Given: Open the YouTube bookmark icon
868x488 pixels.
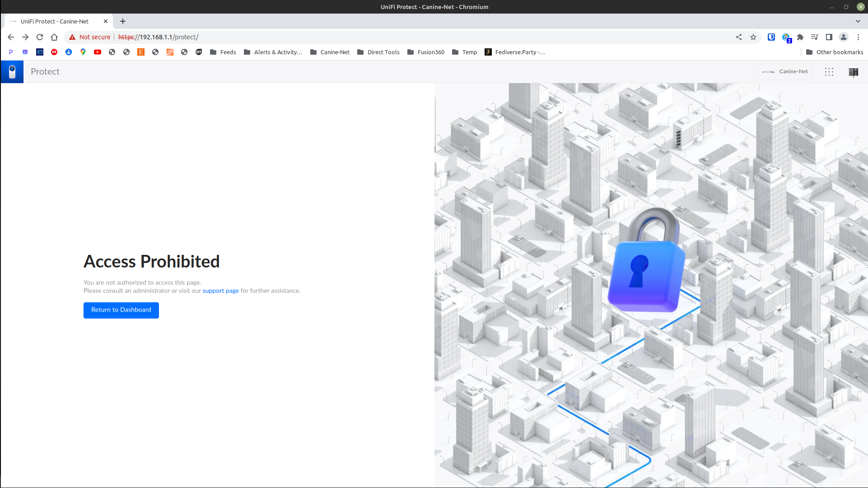Looking at the screenshot, I should (x=98, y=52).
